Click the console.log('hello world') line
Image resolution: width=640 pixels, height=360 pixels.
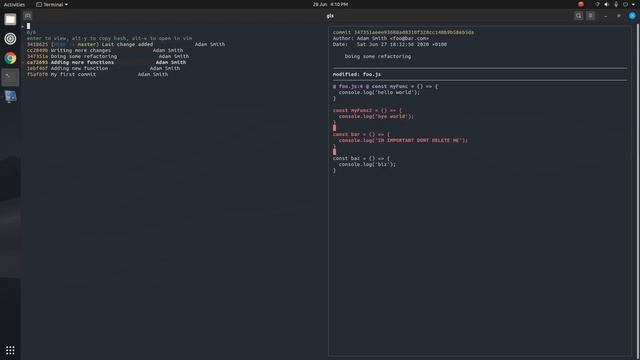tap(379, 92)
